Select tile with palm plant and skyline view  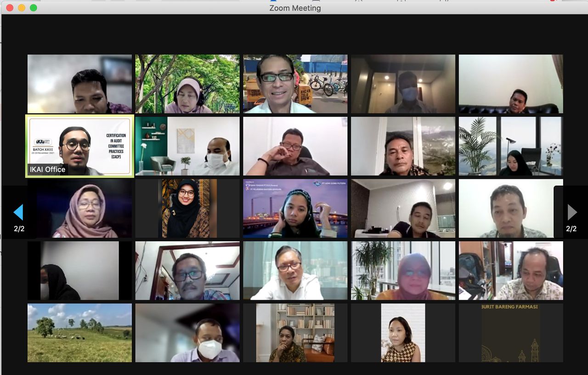coord(511,146)
